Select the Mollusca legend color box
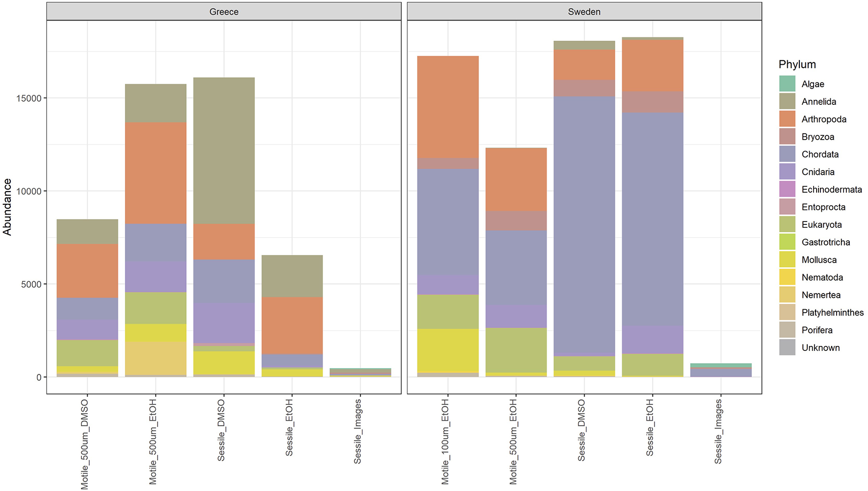This screenshot has width=868, height=491. pos(787,260)
